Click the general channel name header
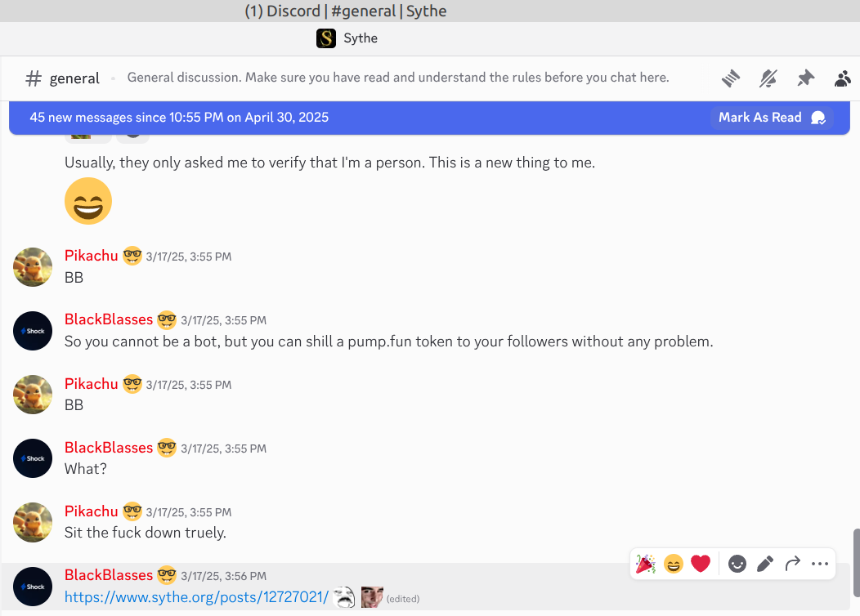Image resolution: width=860 pixels, height=616 pixels. click(74, 78)
